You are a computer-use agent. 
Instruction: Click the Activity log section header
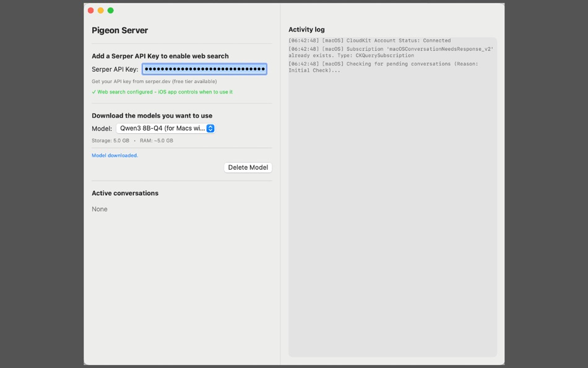tap(307, 29)
